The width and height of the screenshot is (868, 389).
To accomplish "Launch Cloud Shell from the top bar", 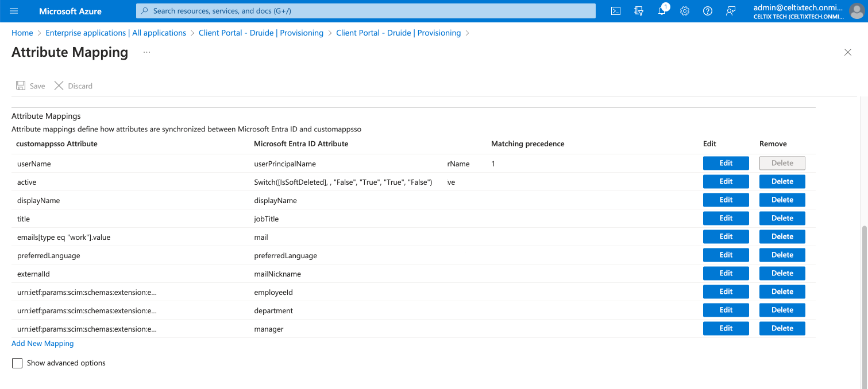I will click(x=615, y=11).
